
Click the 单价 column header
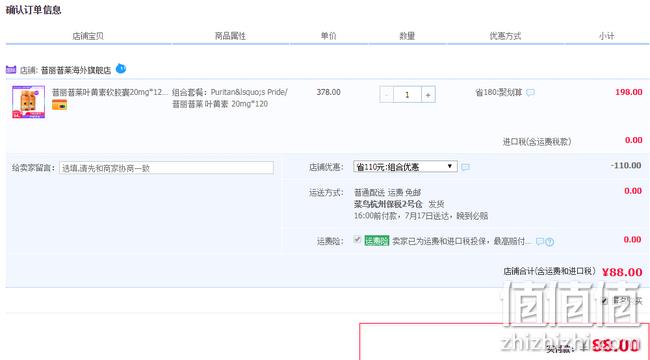pos(328,36)
